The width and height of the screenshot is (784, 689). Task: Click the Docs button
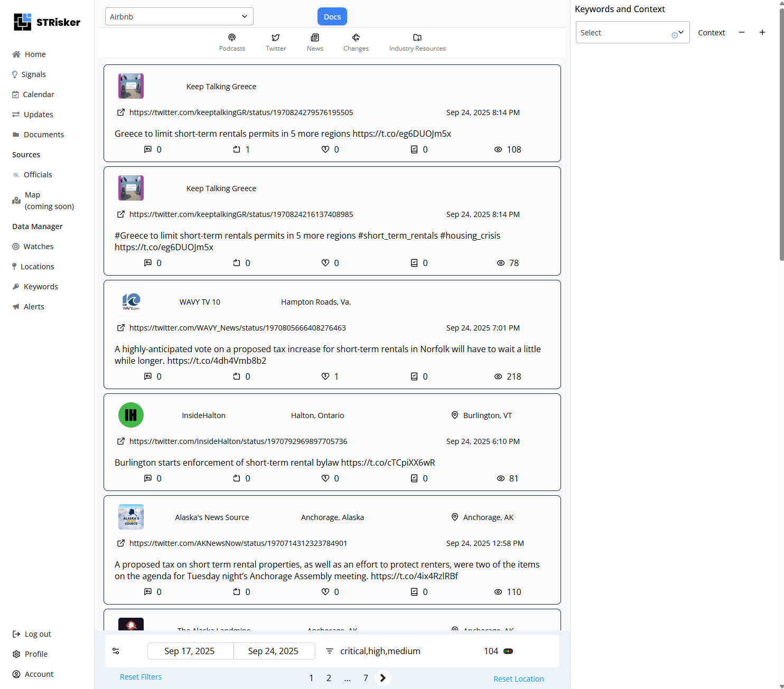point(332,17)
